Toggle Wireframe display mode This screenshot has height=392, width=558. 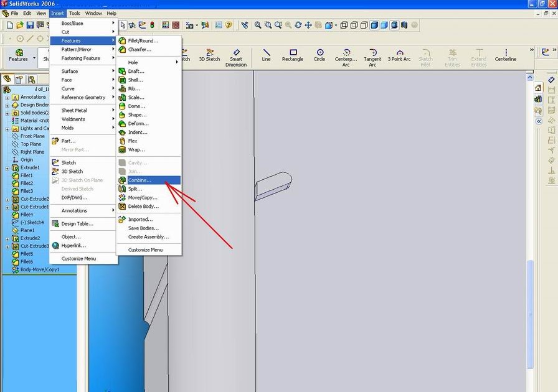pos(344,25)
